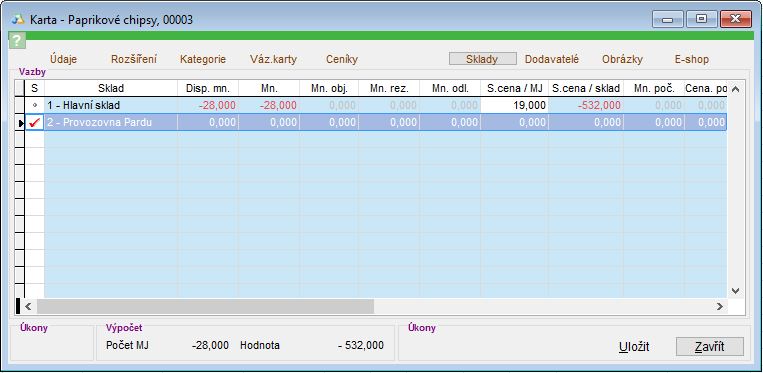Switch to the Údaje tab
Viewport: 763px width, 373px height.
click(x=63, y=59)
